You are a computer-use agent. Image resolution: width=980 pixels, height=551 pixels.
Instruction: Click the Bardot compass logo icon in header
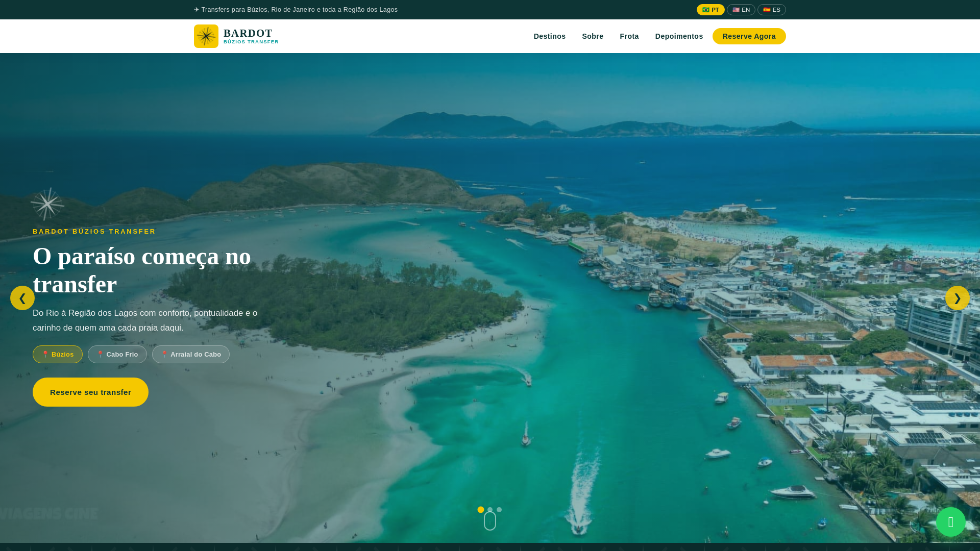(206, 36)
